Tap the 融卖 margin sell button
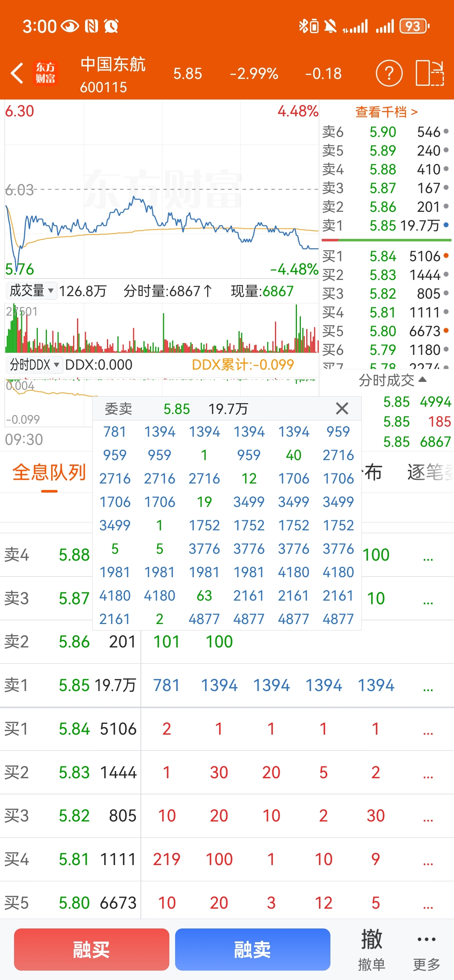Image resolution: width=454 pixels, height=980 pixels. 252,949
